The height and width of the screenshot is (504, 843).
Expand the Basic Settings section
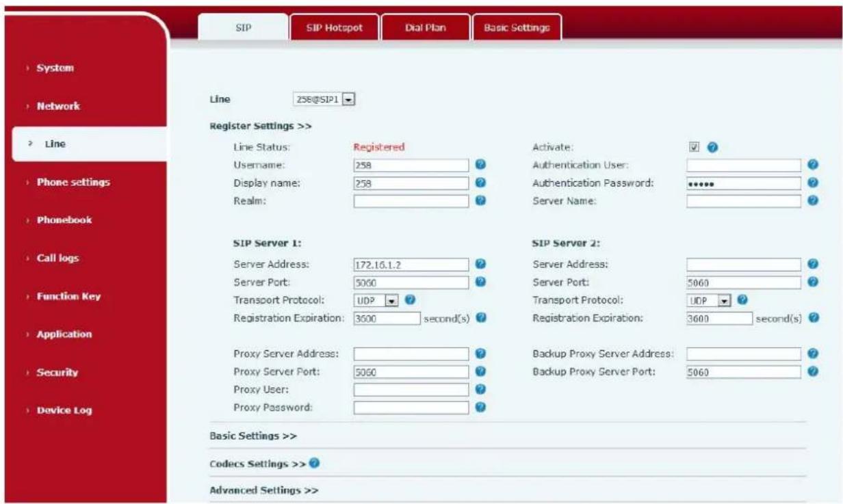click(252, 436)
